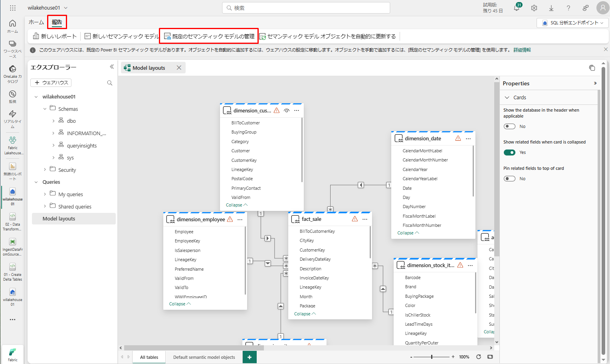Click the search icon in Explorer pane
The width and height of the screenshot is (610, 364).
[110, 83]
